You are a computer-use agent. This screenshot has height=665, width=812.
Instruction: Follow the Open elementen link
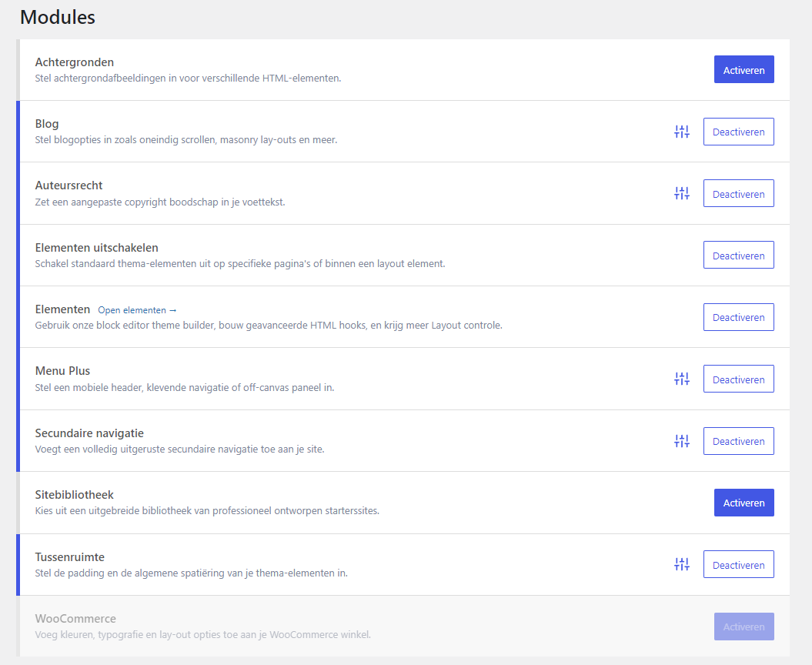137,310
